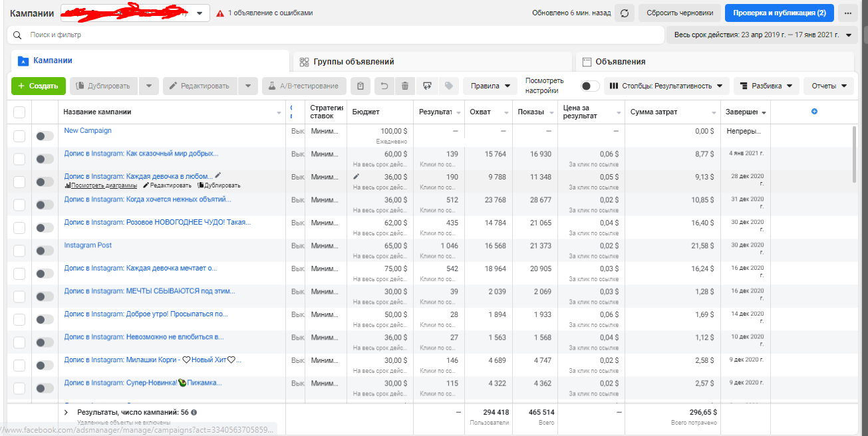Image resolution: width=868 pixels, height=436 pixels.
Task: Enable the Instagram Post campaign switch
Action: click(45, 251)
